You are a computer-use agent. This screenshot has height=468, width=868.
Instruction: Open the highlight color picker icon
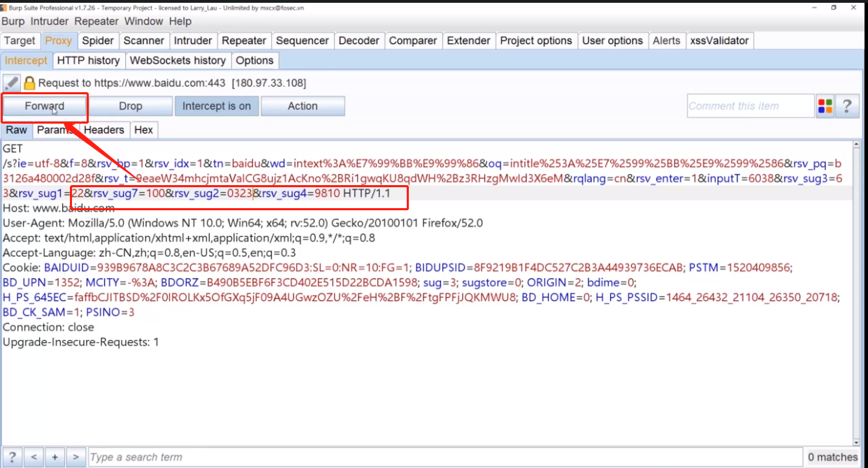click(825, 106)
